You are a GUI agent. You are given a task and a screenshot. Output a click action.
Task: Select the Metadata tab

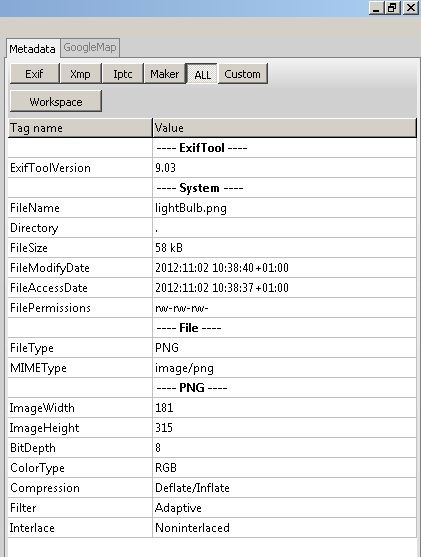(32, 49)
